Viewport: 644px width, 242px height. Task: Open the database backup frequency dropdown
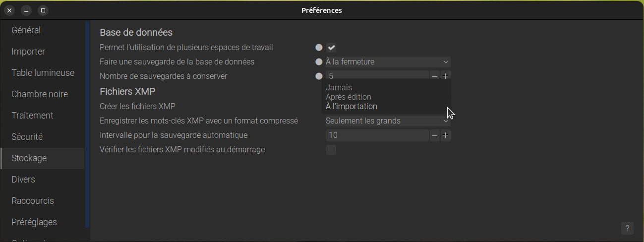[x=387, y=62]
